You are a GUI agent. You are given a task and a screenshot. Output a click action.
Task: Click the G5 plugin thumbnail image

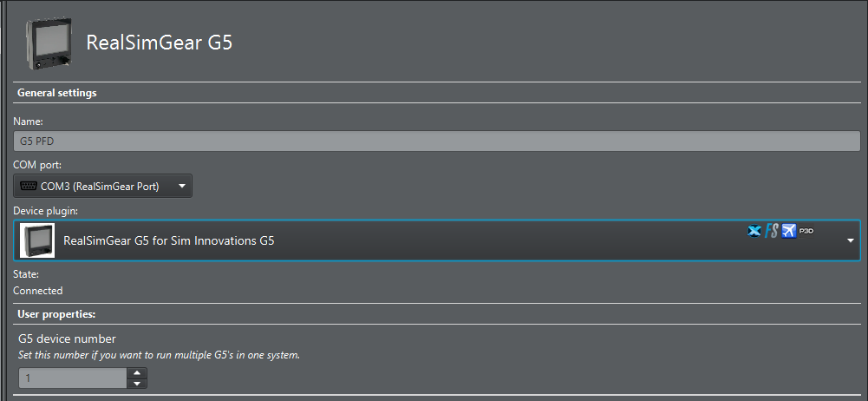pyautogui.click(x=37, y=240)
